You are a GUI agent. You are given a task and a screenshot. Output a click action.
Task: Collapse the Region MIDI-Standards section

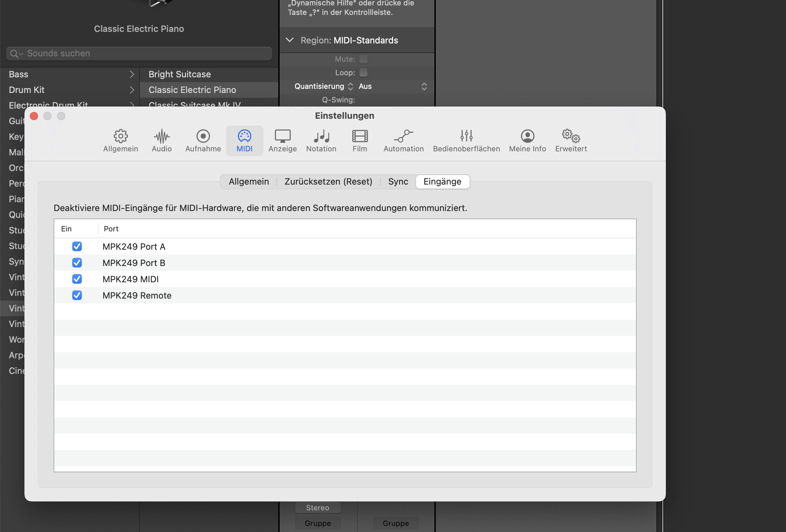click(x=289, y=40)
